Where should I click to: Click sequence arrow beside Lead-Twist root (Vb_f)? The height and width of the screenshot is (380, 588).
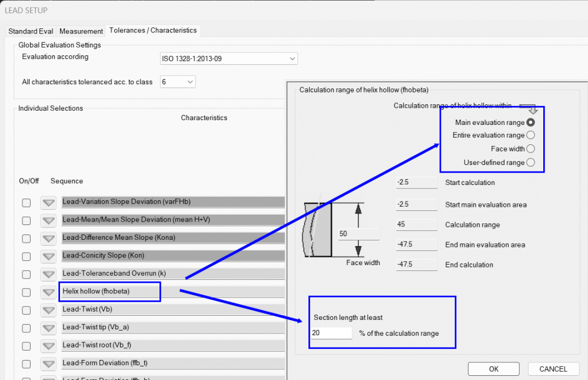pyautogui.click(x=49, y=345)
